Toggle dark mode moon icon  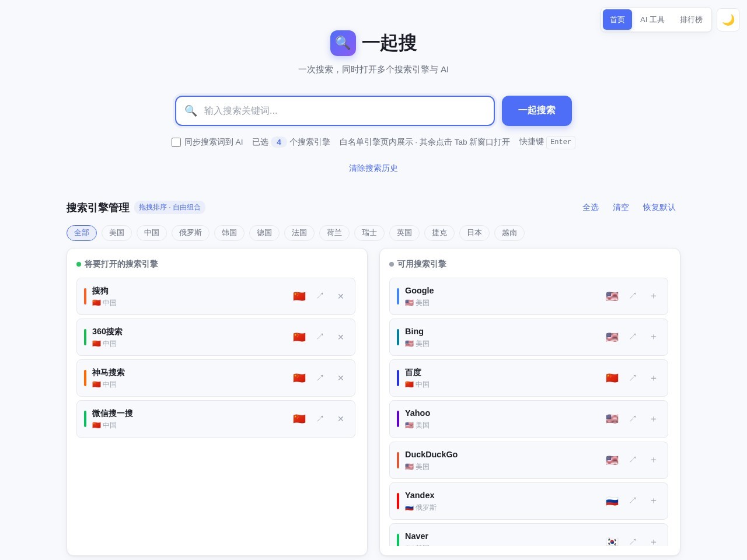[x=728, y=20]
